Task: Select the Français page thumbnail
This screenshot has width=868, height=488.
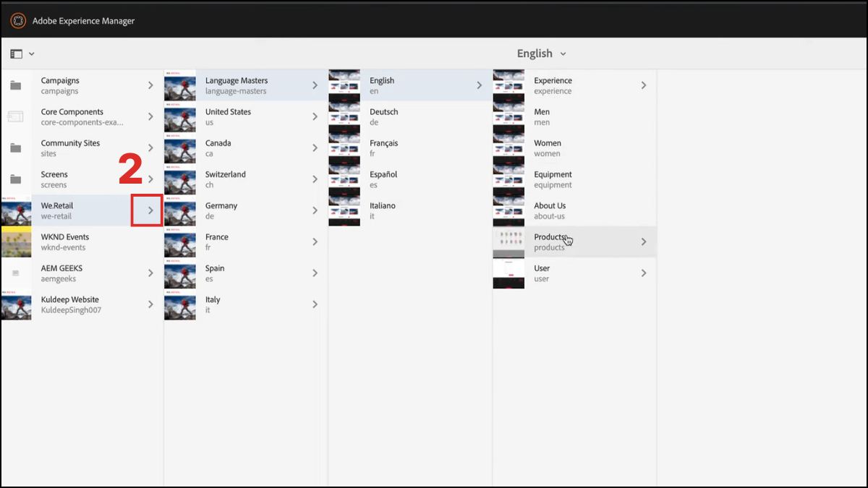Action: [x=344, y=148]
